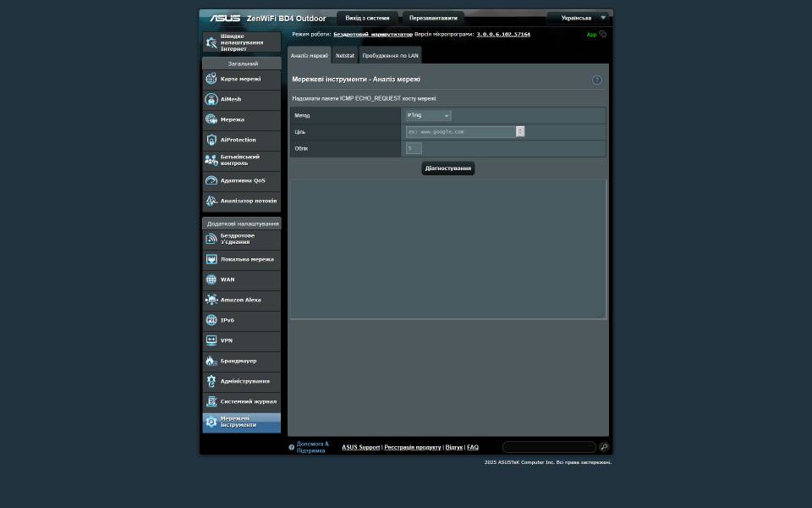Switch to Пробудження по LAN tab
The image size is (812, 508).
(390, 56)
